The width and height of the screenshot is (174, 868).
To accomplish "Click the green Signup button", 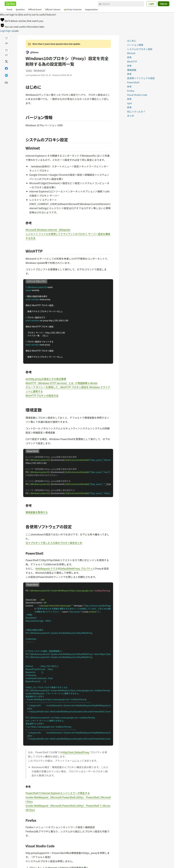I will coord(164,4).
